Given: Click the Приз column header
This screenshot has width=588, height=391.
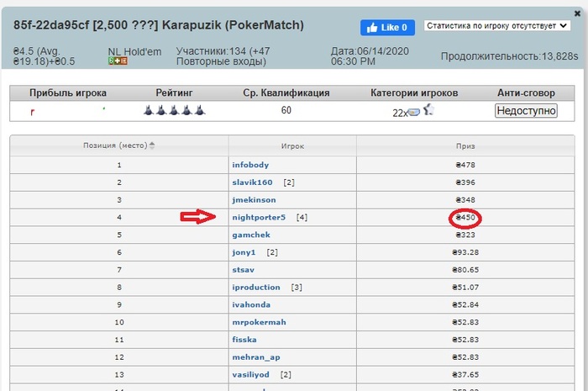Looking at the screenshot, I should coord(465,146).
